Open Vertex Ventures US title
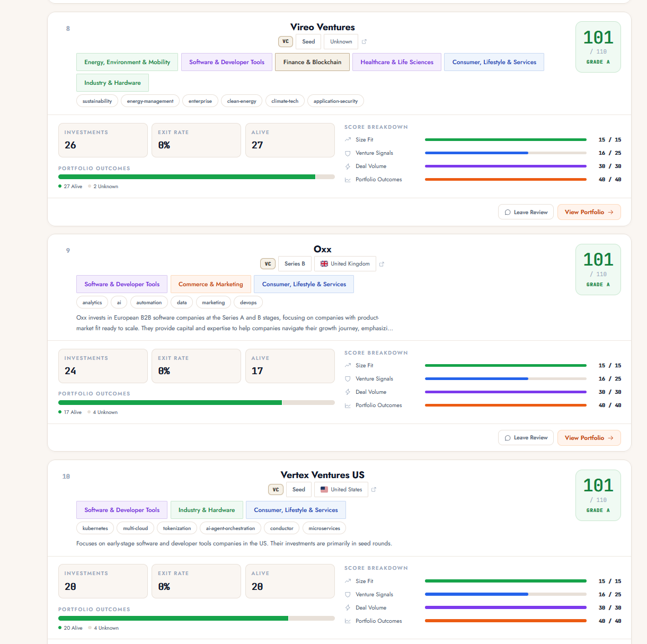This screenshot has height=644, width=647. [x=323, y=475]
